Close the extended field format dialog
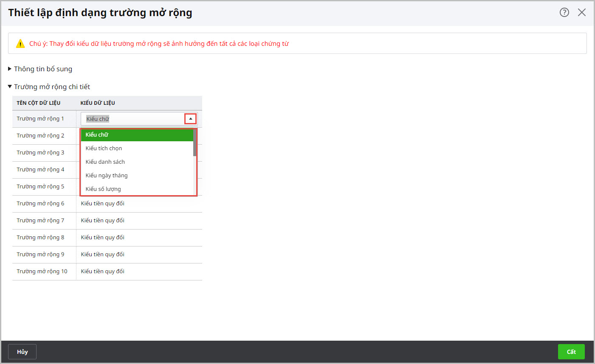 581,12
